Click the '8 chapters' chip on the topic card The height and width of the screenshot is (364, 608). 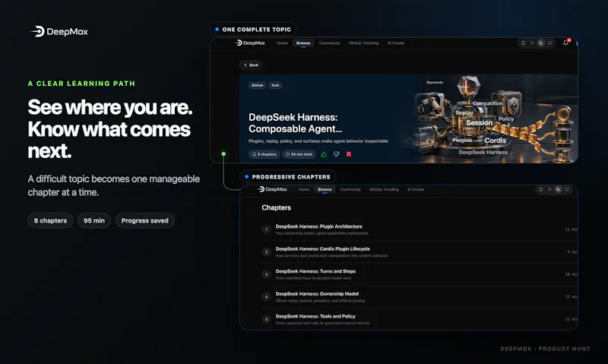tap(264, 154)
